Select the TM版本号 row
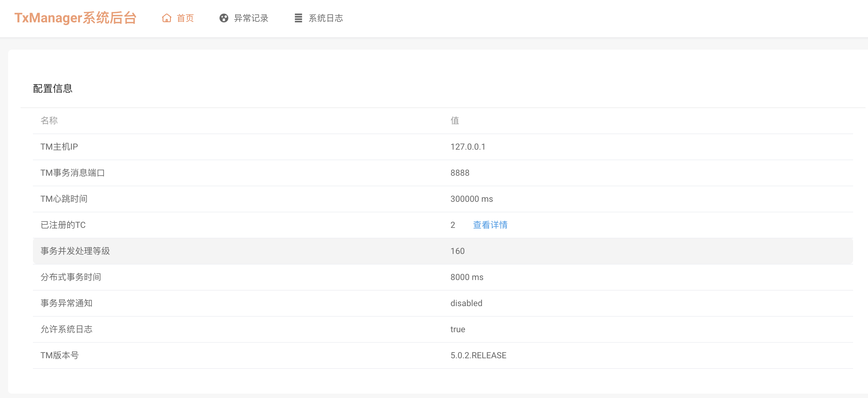The height and width of the screenshot is (398, 868). click(60, 355)
